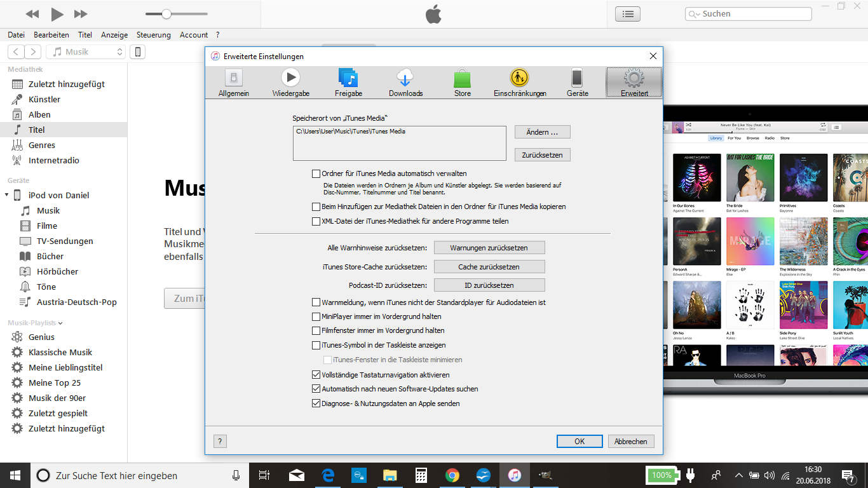
Task: Click the previous track button
Action: [x=32, y=14]
